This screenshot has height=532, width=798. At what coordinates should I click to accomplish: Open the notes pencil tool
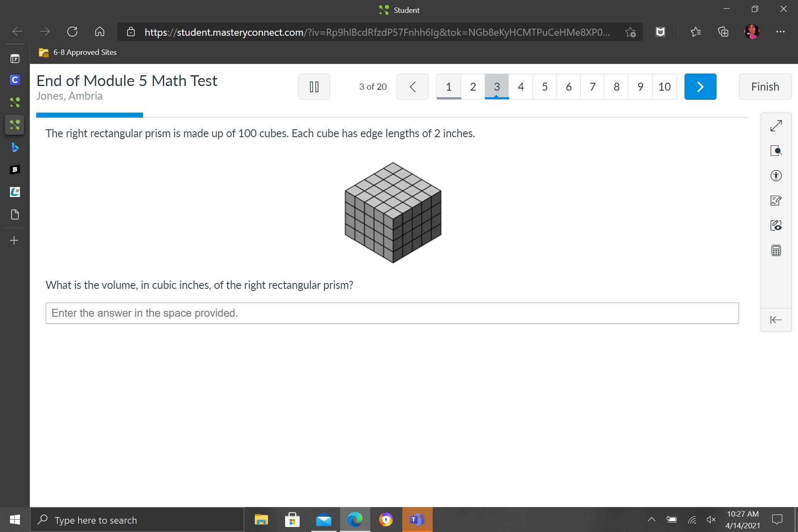pos(776,201)
